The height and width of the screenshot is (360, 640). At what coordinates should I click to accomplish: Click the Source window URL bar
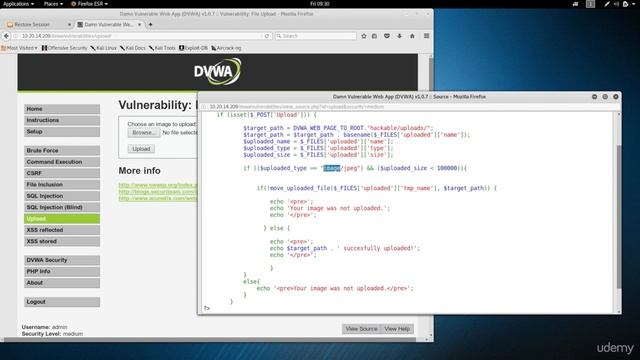[408, 107]
